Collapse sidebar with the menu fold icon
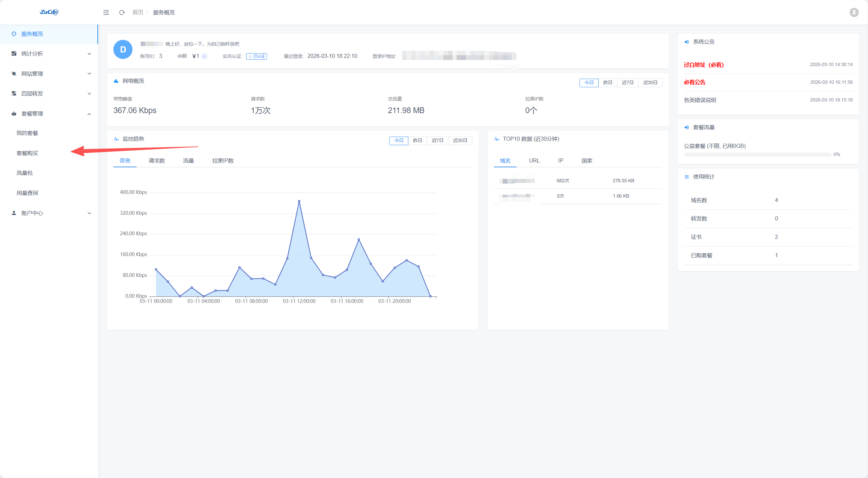 [106, 13]
